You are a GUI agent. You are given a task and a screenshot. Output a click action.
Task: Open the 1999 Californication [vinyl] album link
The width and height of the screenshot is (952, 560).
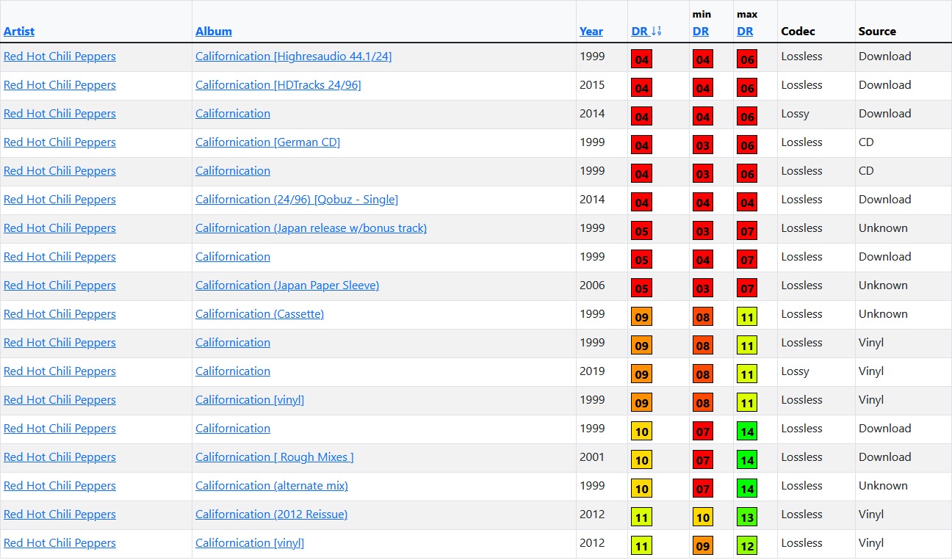coord(250,400)
